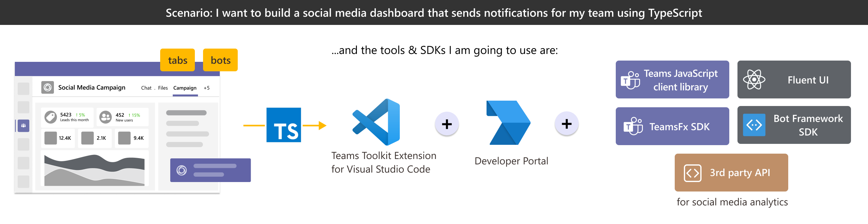Click the Visual Studio Code logo
This screenshot has height=224, width=868.
376,122
